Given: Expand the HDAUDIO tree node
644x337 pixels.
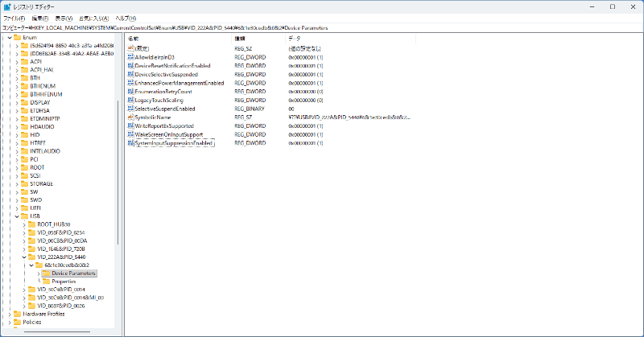Looking at the screenshot, I should pyautogui.click(x=17, y=127).
